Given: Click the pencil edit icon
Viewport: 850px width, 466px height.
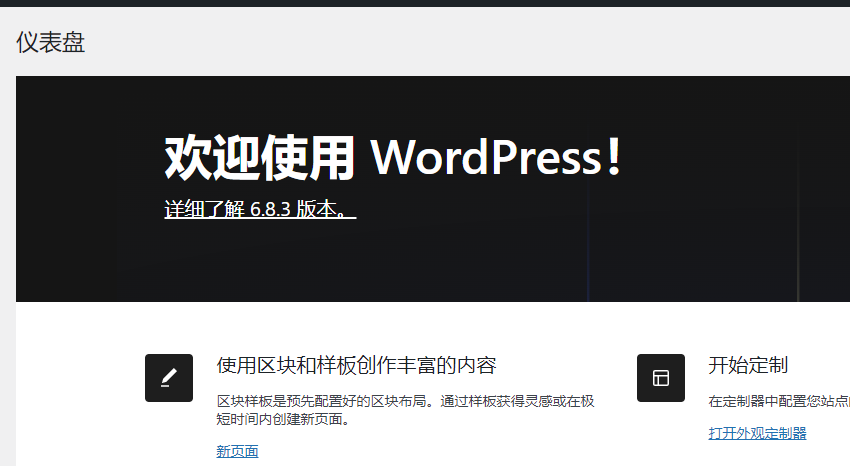Looking at the screenshot, I should pyautogui.click(x=169, y=378).
